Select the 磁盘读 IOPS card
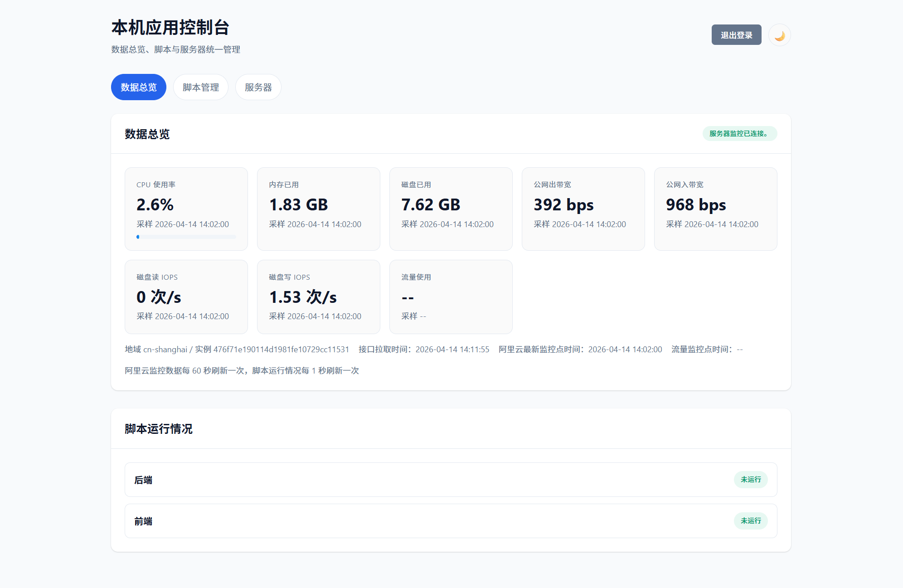The height and width of the screenshot is (588, 903). click(x=186, y=297)
